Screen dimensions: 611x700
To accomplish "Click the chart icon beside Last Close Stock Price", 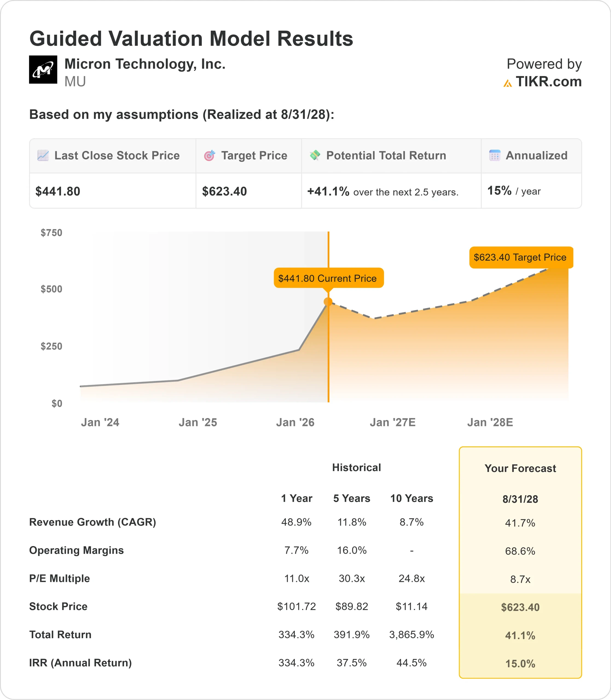I will 43,155.
